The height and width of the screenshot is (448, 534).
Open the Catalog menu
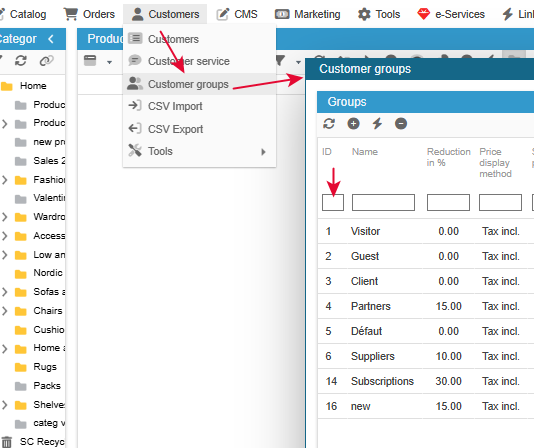pos(23,14)
